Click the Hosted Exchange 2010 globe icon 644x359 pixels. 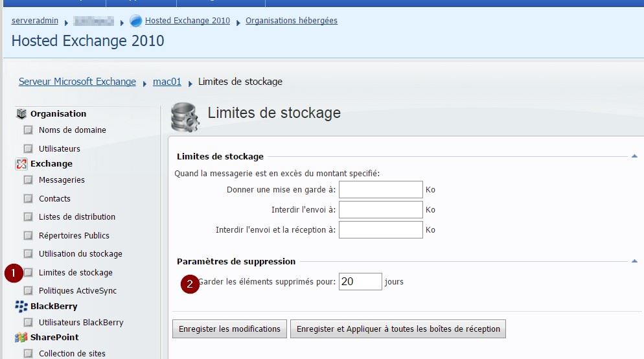136,21
